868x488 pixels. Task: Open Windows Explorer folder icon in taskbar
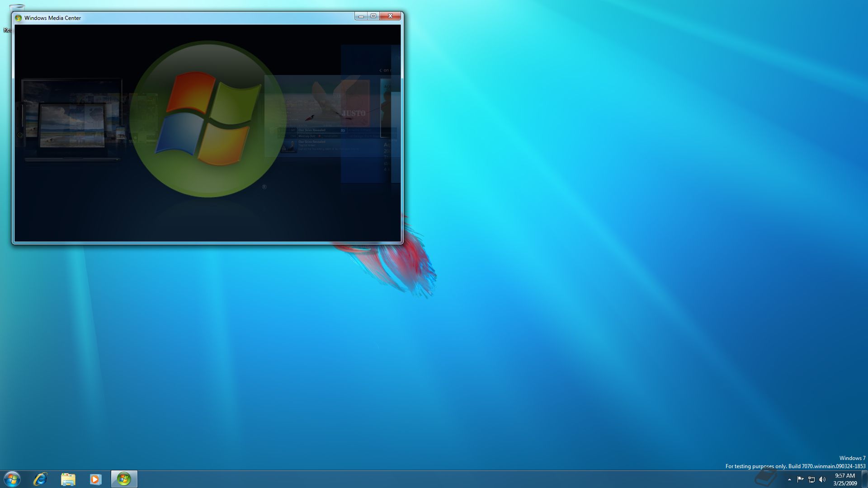[x=68, y=479]
